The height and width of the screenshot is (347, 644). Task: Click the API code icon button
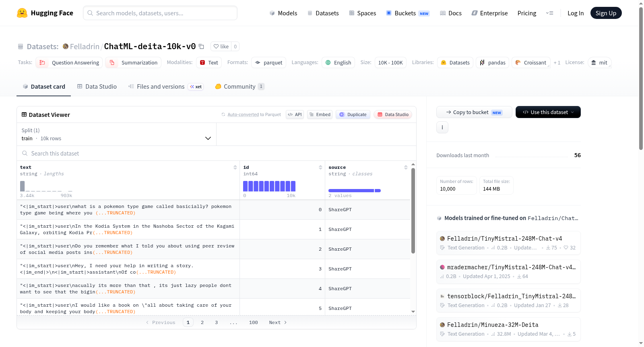295,114
